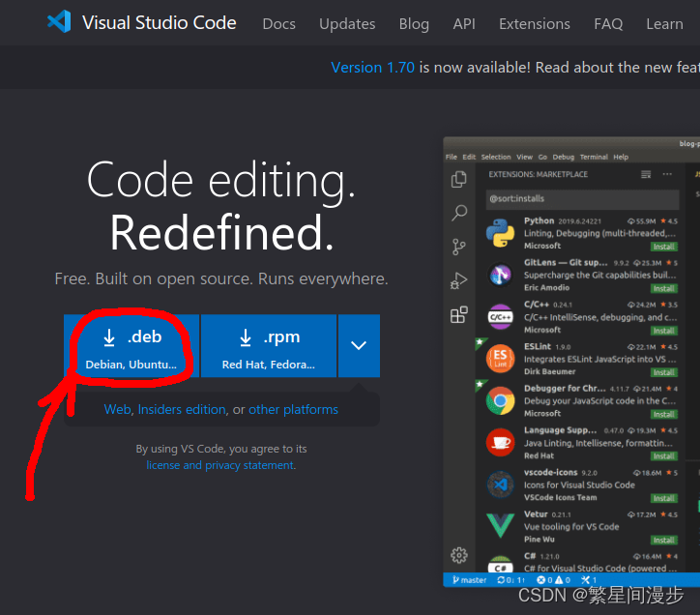Click the Visual Studio Code logo icon
The width and height of the screenshot is (700, 615).
[x=59, y=21]
